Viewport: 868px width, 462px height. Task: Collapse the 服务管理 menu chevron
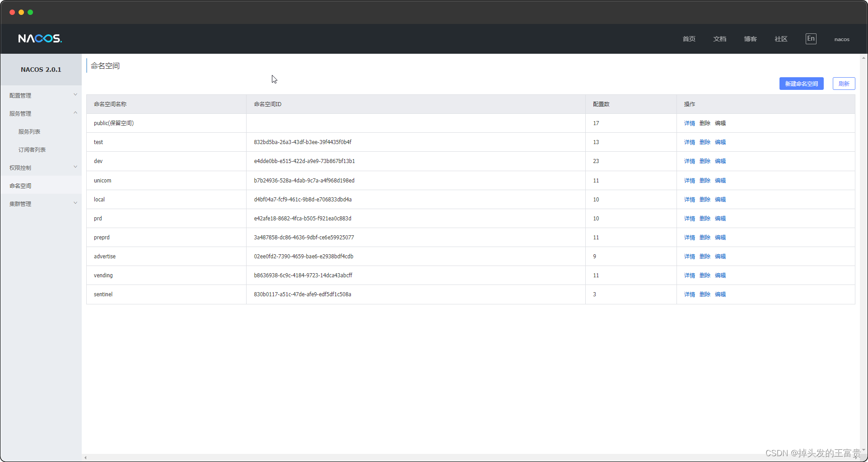click(x=75, y=113)
